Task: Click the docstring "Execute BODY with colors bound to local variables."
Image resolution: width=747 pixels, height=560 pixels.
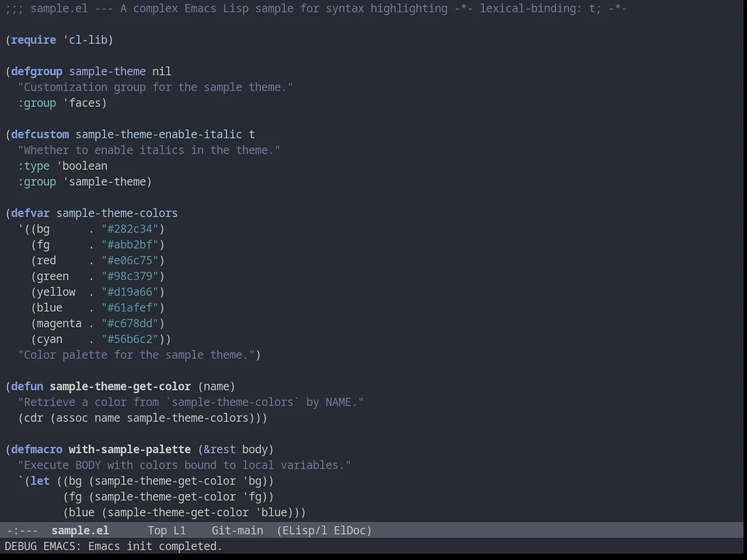Action: tap(184, 465)
